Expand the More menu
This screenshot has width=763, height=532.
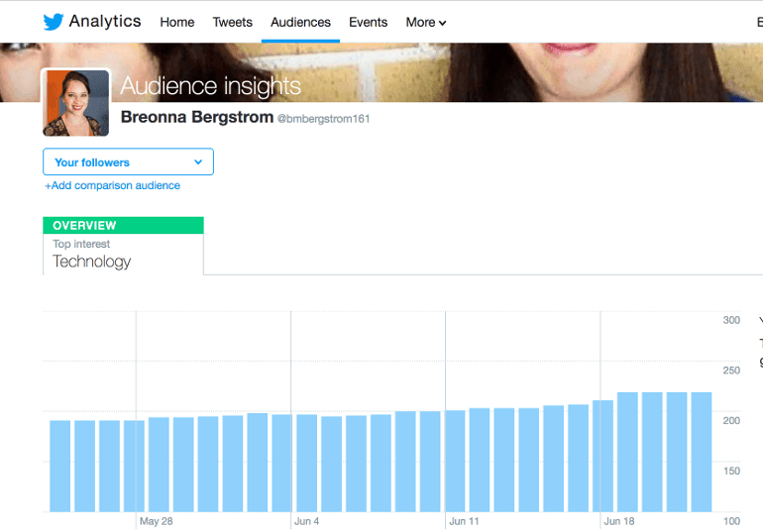point(426,23)
